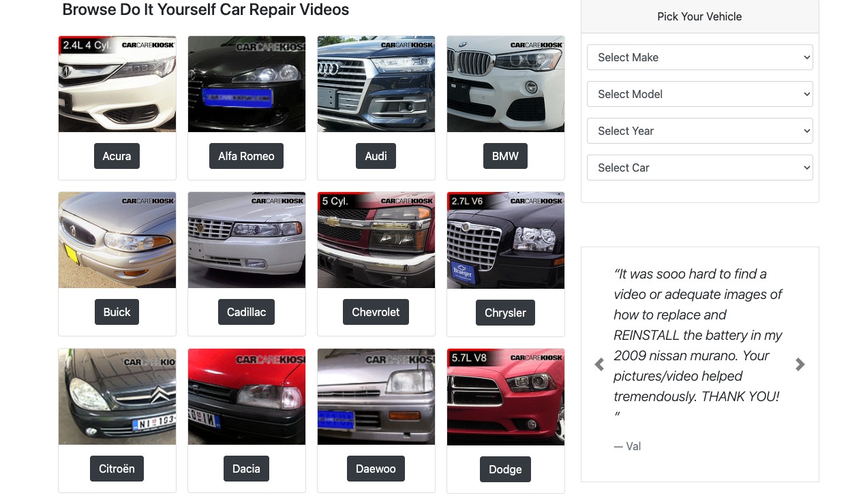Expand the Select Car dropdown
863x504 pixels.
[x=699, y=168]
